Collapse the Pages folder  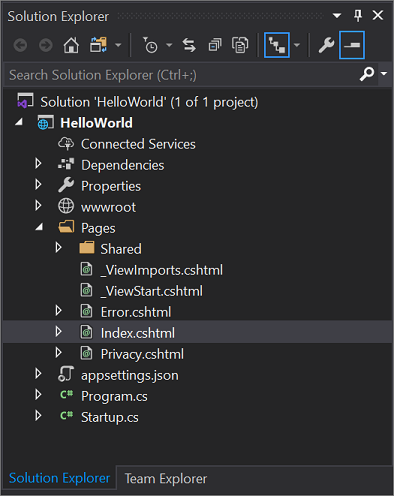coord(39,227)
